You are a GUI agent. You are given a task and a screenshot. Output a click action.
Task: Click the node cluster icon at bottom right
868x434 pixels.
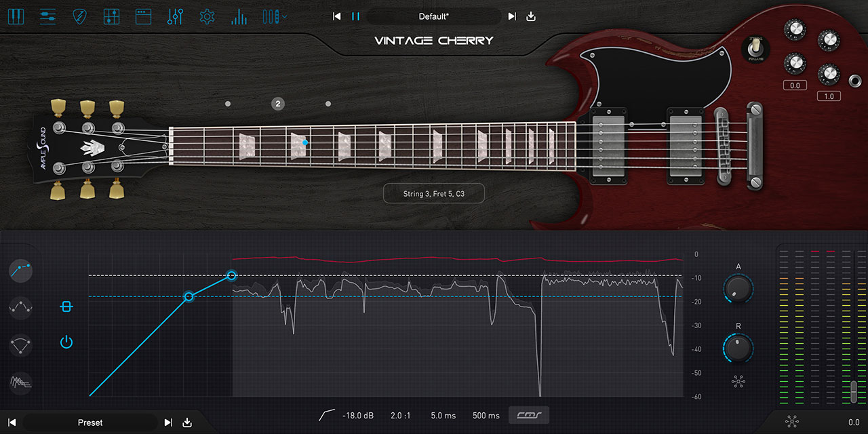pyautogui.click(x=791, y=422)
